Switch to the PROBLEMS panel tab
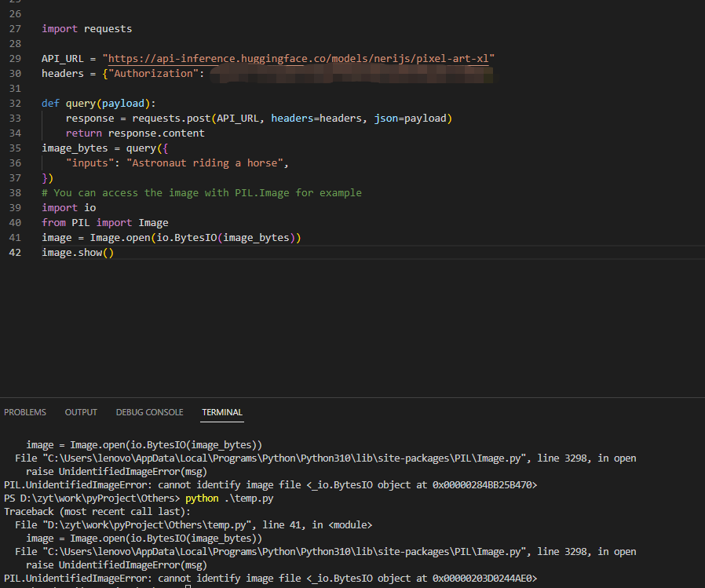 point(25,412)
